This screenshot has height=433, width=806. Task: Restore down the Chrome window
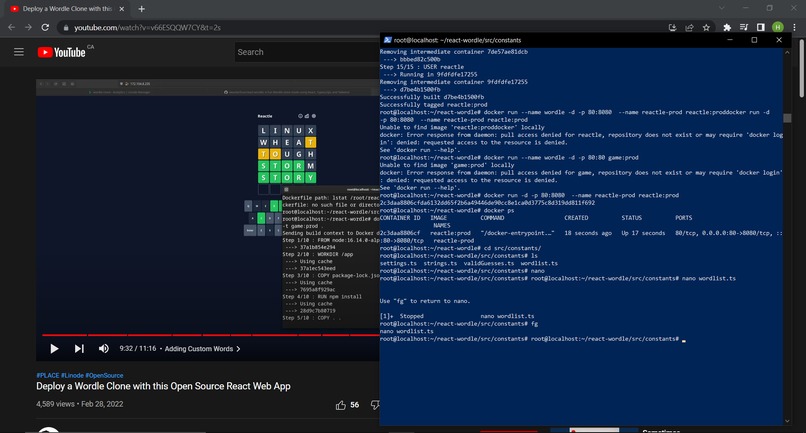770,8
